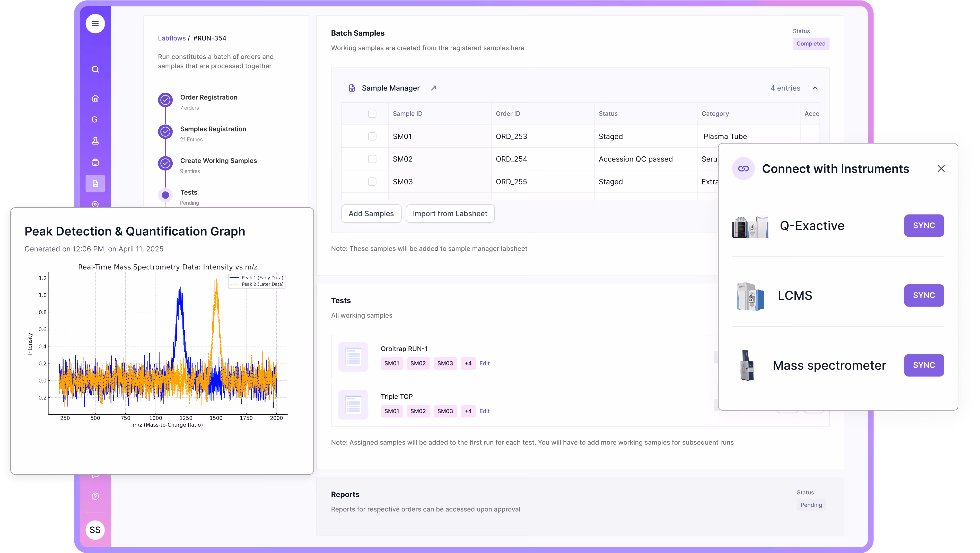Collapse the Sample Manager entries list
The image size is (980, 553).
pos(815,88)
